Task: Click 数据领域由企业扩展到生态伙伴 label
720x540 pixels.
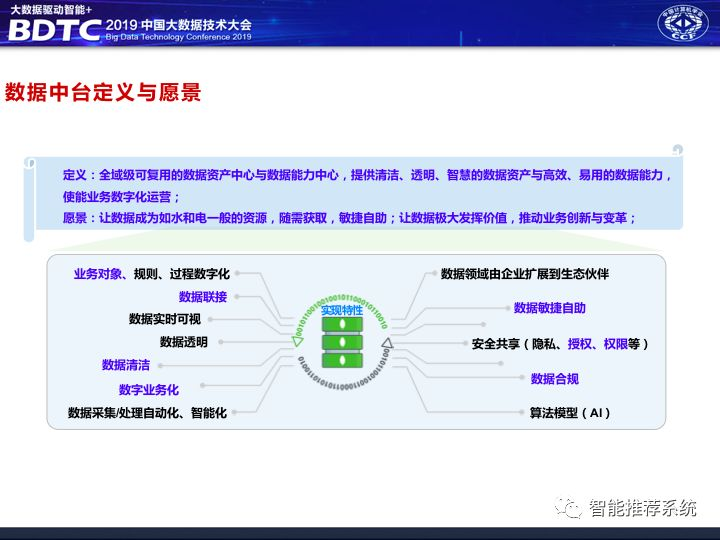Action: pos(525,274)
